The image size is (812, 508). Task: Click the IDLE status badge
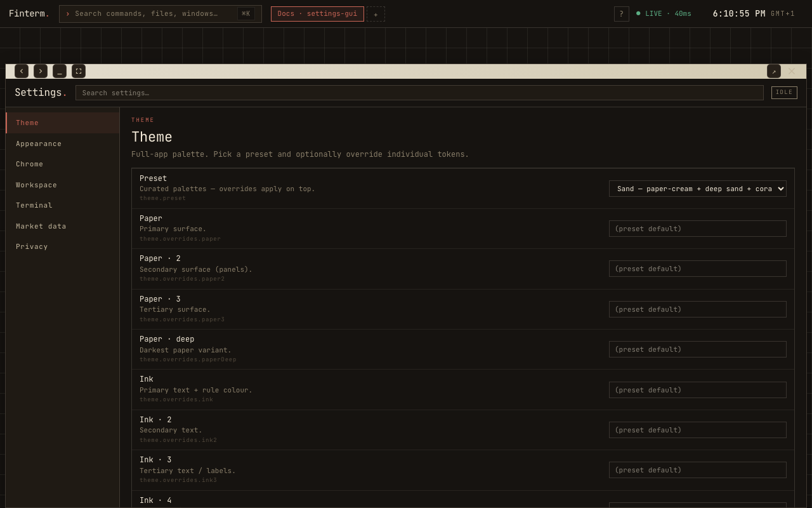pos(784,93)
